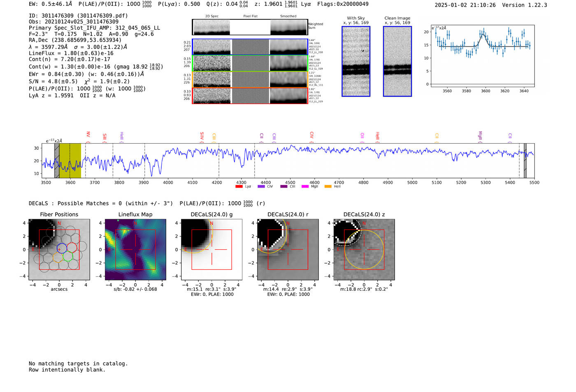Click the CIV legend color swatch
The image size is (576, 392).
click(261, 187)
